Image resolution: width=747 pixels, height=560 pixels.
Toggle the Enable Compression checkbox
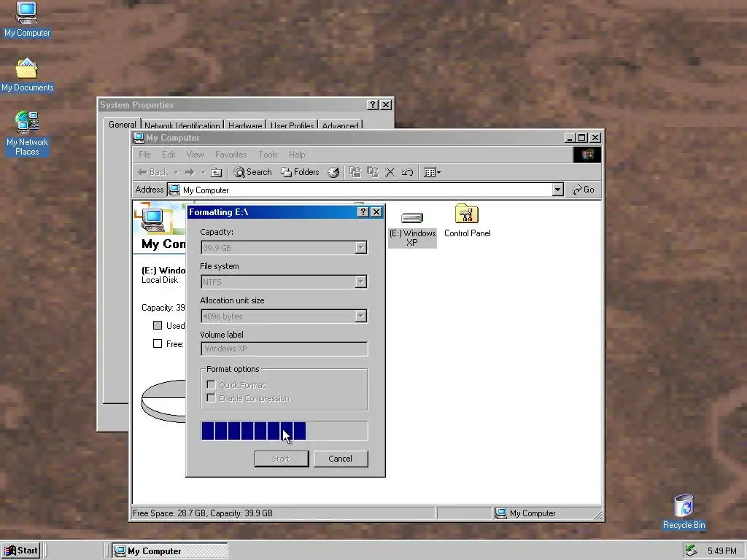[x=211, y=398]
